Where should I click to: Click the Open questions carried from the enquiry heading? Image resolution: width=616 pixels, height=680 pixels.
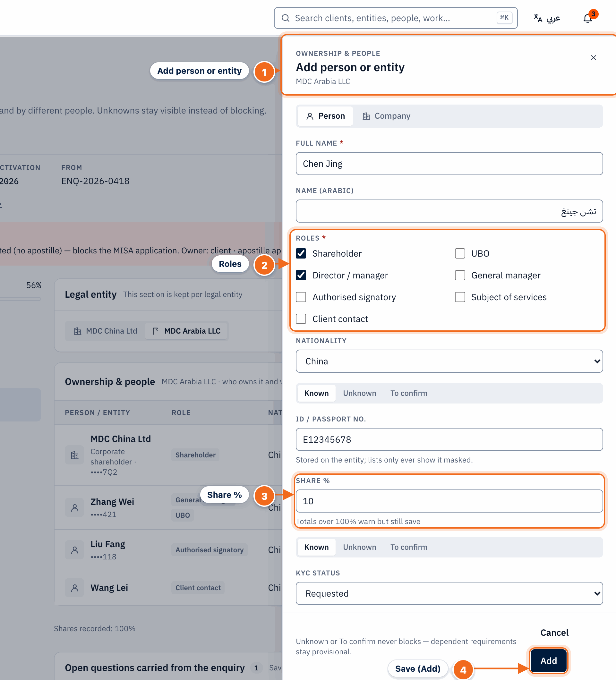[155, 668]
